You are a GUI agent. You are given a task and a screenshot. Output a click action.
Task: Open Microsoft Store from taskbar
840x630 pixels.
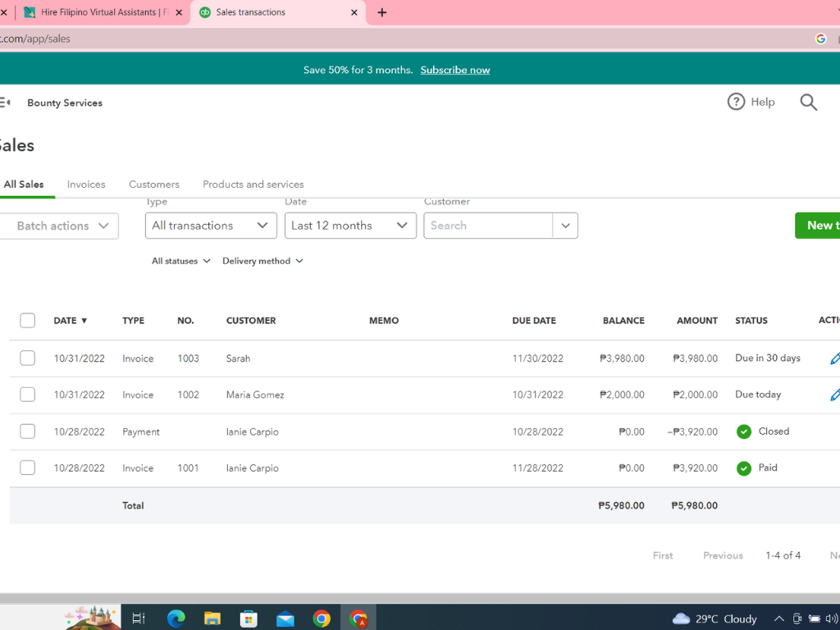pos(249,619)
